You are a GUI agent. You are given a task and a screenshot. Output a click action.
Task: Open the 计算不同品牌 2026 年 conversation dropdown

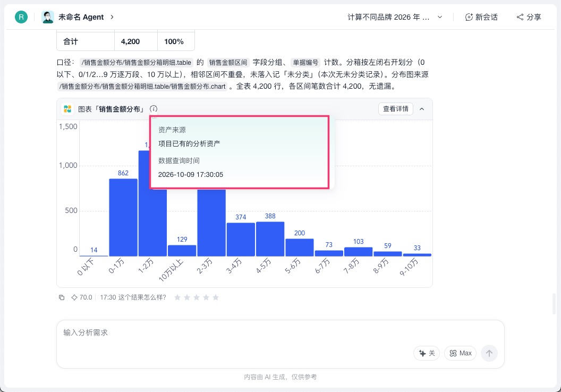click(395, 17)
